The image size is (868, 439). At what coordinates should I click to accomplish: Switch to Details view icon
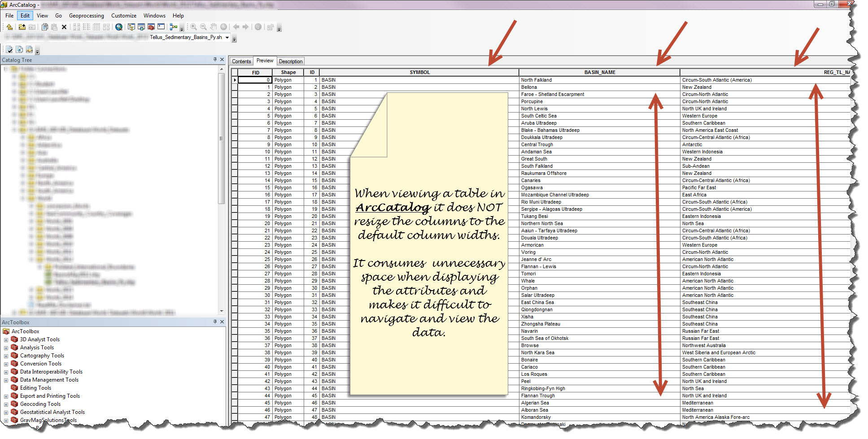point(96,27)
